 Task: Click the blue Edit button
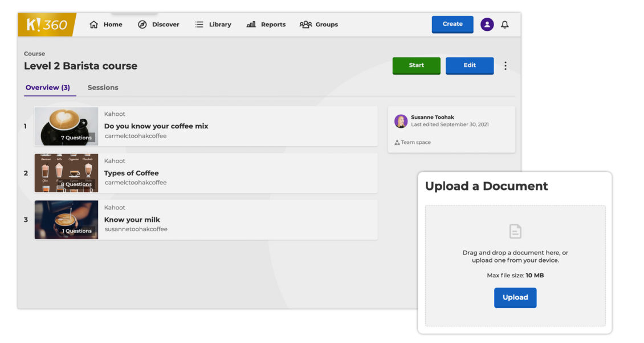tap(470, 65)
